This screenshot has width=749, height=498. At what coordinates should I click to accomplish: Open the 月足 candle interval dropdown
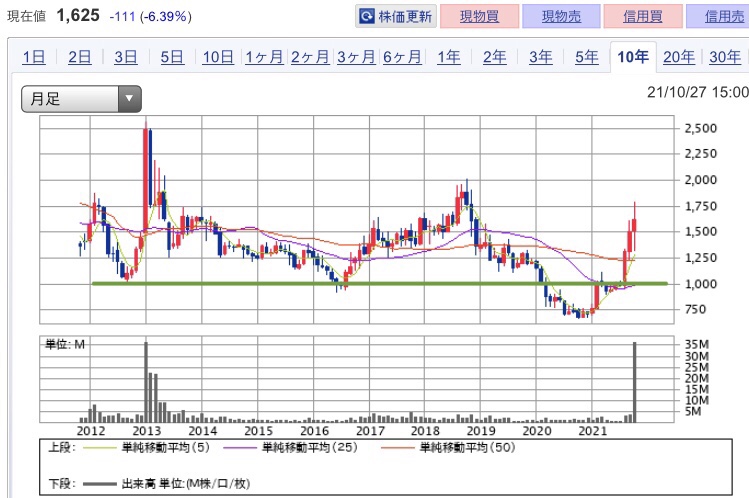81,99
